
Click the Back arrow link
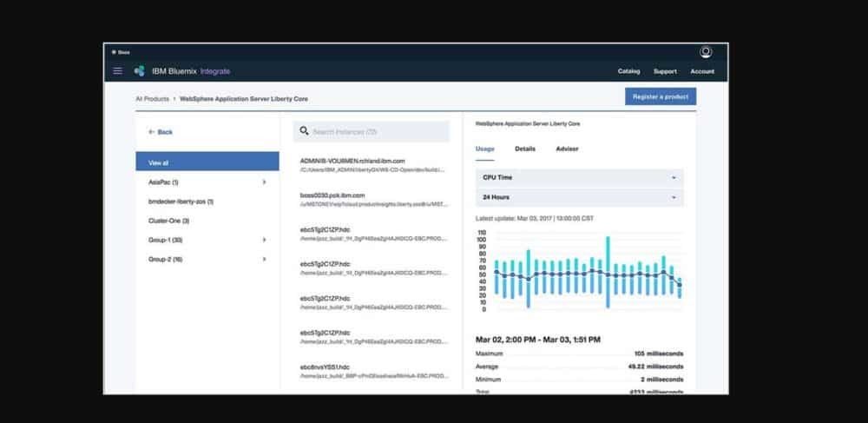(161, 132)
